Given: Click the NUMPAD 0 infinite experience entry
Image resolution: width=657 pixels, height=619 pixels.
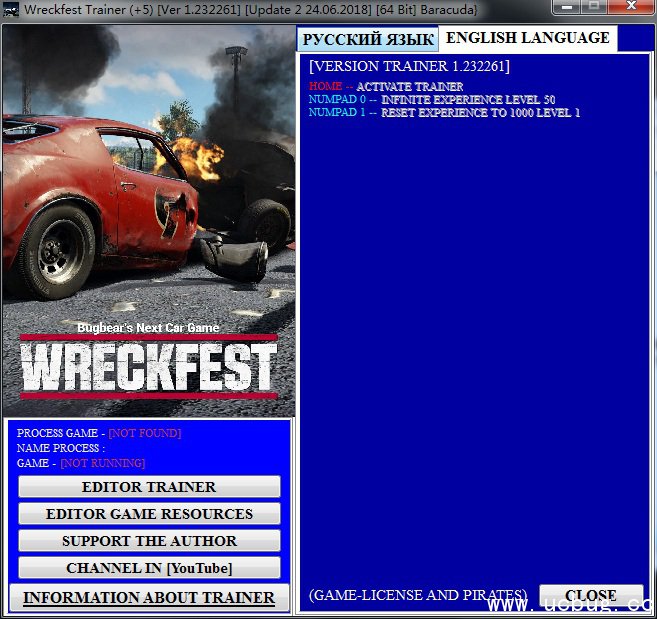Looking at the screenshot, I should pos(432,100).
